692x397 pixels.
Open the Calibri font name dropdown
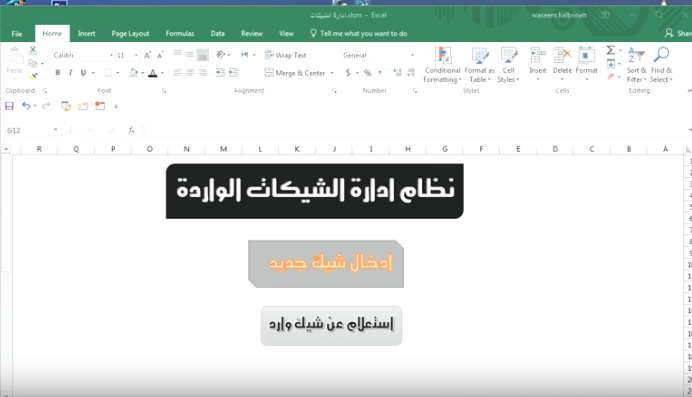111,55
